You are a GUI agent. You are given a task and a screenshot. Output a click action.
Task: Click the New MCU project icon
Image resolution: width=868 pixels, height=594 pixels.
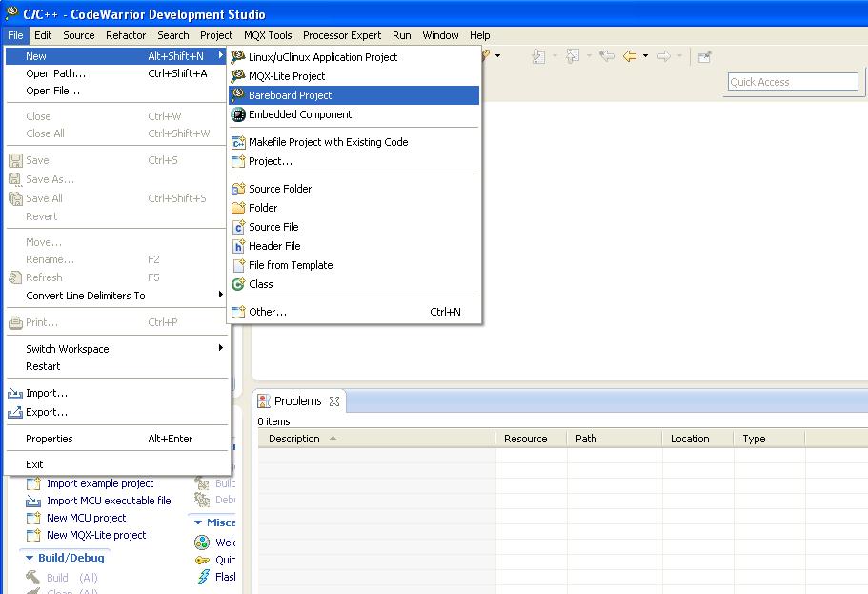[x=33, y=518]
